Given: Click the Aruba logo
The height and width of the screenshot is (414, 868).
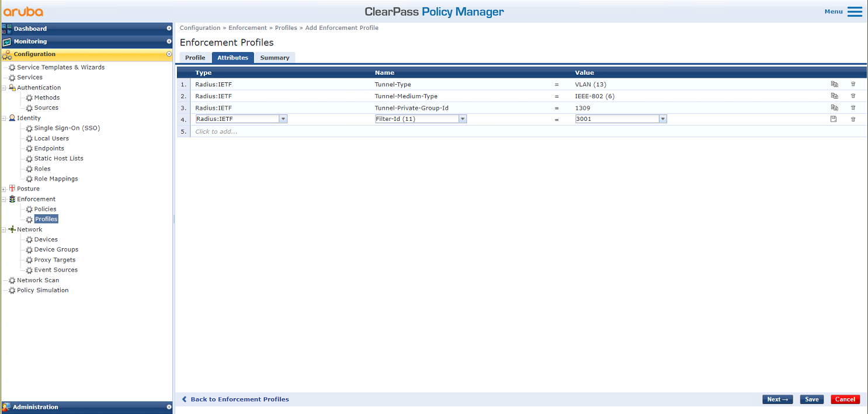Looking at the screenshot, I should tap(23, 12).
